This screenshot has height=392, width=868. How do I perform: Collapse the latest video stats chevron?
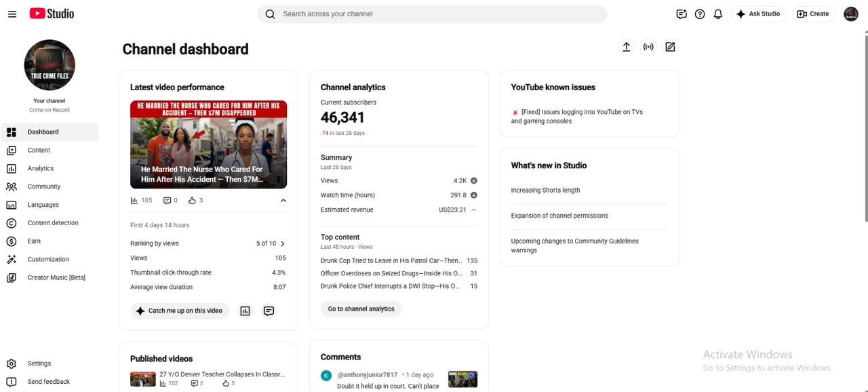point(283,200)
